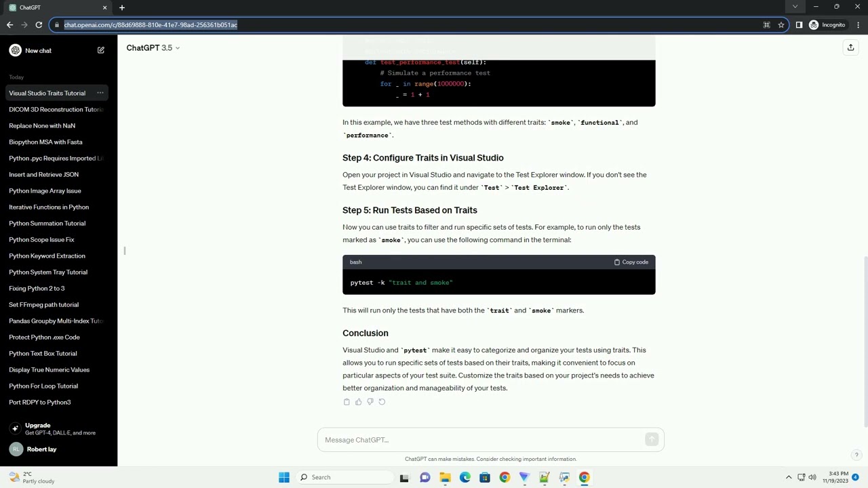Image resolution: width=868 pixels, height=488 pixels.
Task: Open Python System Tray Tutorial chat
Action: point(56,272)
